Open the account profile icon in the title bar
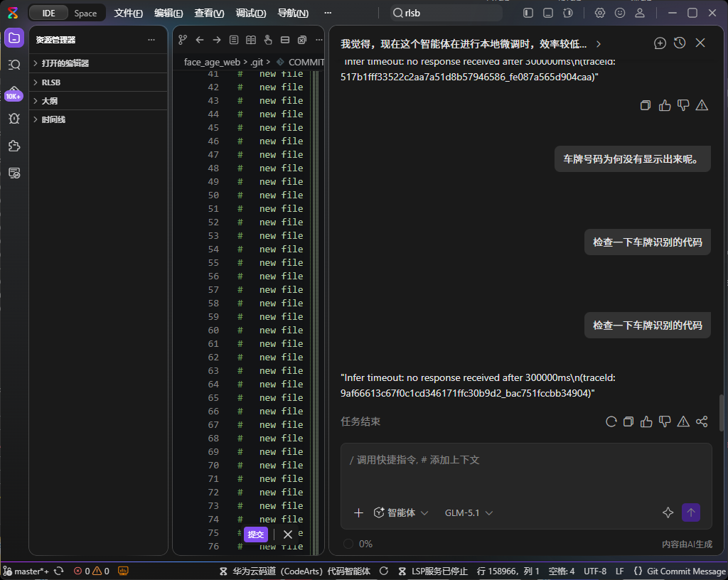This screenshot has width=728, height=580. pyautogui.click(x=640, y=13)
